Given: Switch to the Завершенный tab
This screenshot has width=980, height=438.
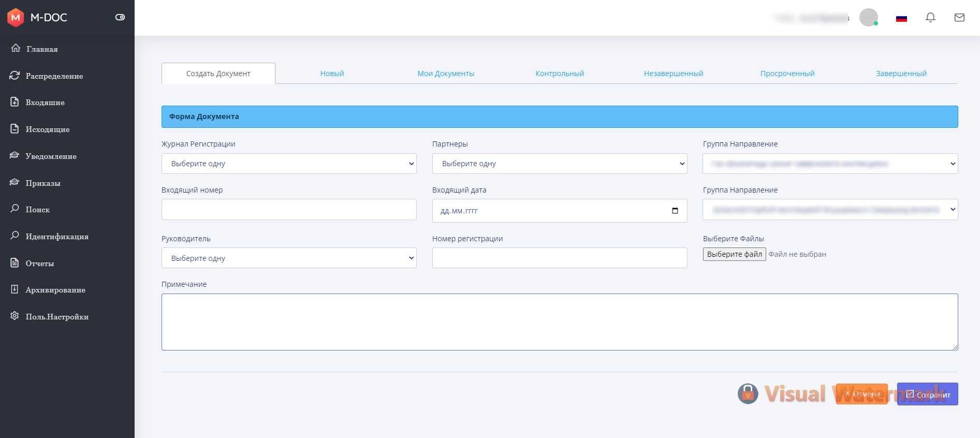Looking at the screenshot, I should (x=901, y=74).
